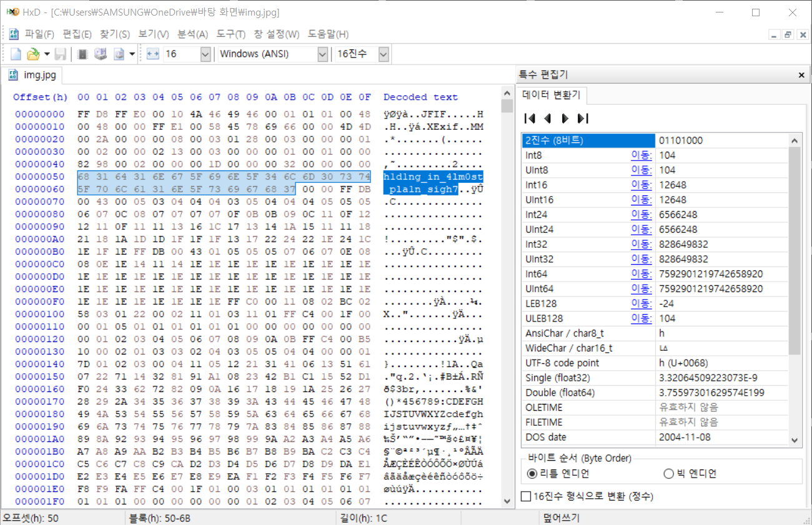Screen dimensions: 812x525
Task: Go to next byte in data inspector
Action: coord(565,119)
